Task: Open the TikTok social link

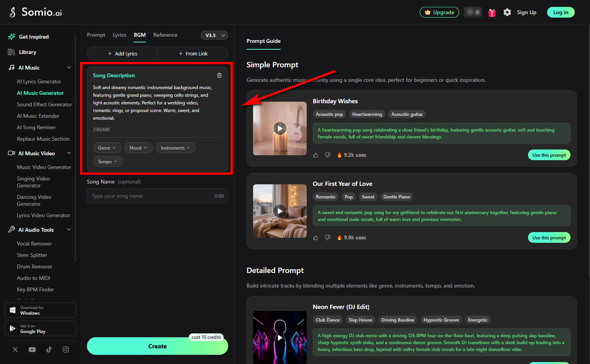Action: [49, 349]
